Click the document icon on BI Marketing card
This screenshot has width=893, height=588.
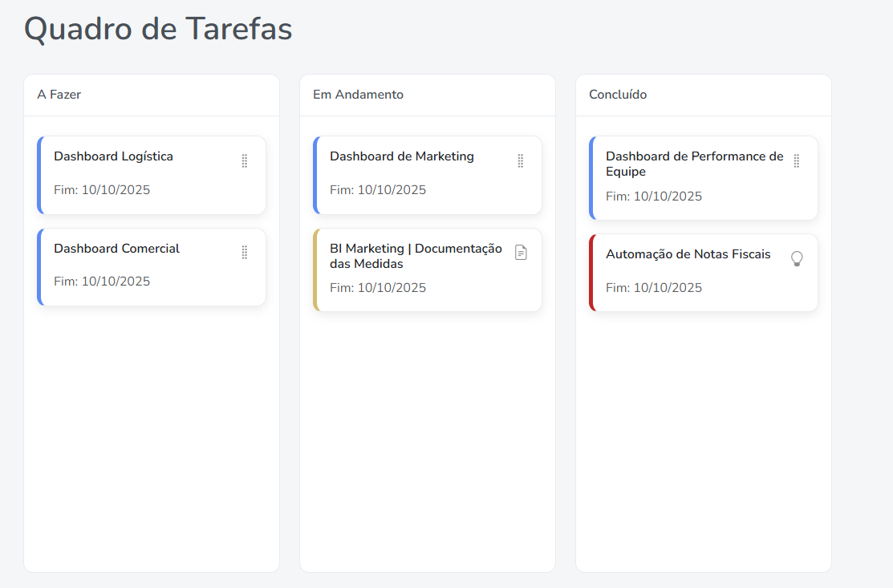pos(521,252)
